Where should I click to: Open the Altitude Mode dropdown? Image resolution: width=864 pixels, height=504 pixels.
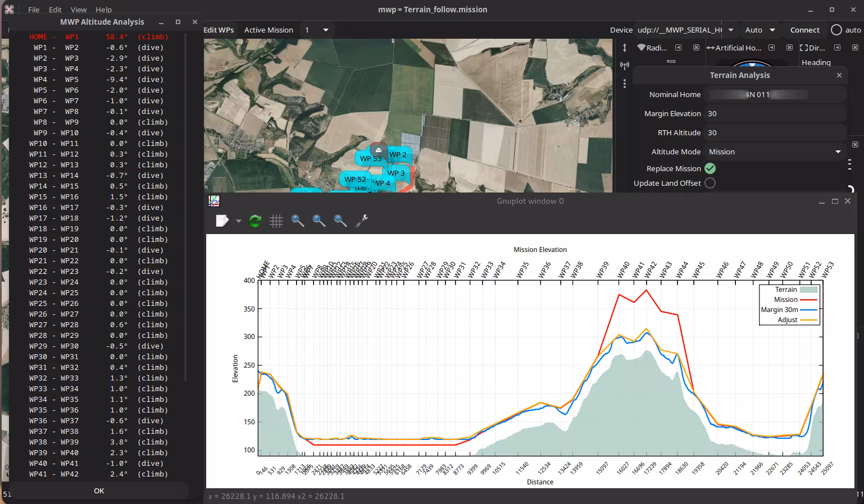click(775, 152)
